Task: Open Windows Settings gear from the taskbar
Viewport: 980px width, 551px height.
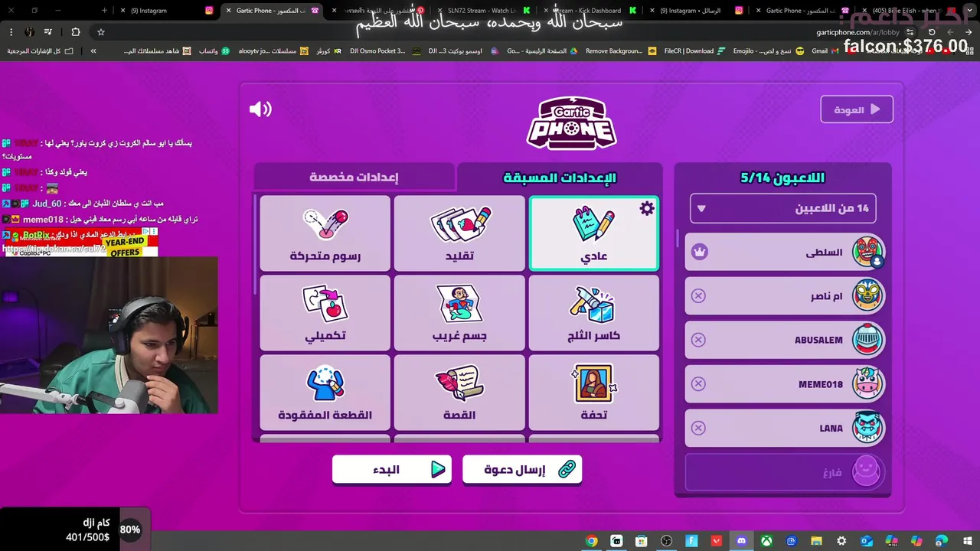Action: [x=841, y=541]
